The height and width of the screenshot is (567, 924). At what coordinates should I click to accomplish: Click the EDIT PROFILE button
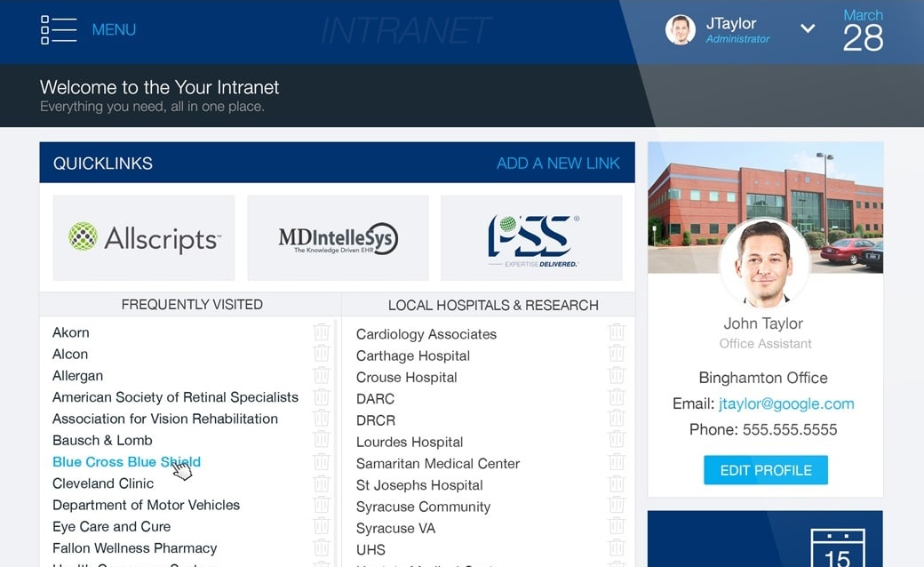(x=766, y=470)
